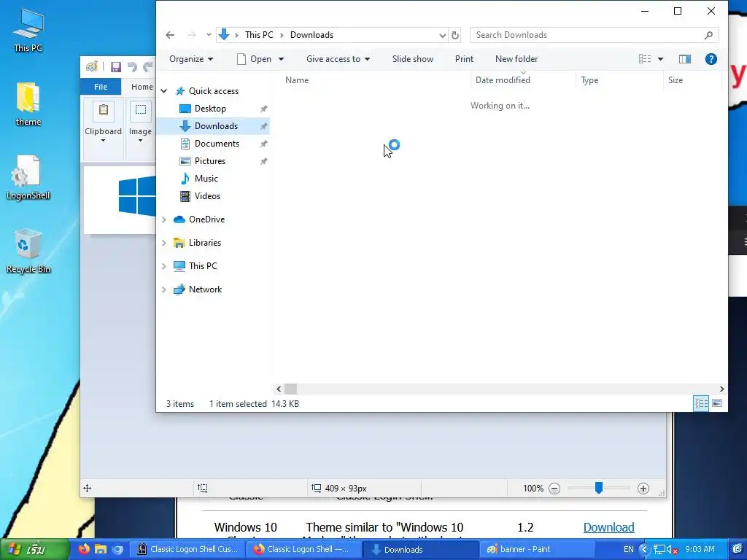Open Videos folder in sidebar
747x560 pixels.
point(207,196)
